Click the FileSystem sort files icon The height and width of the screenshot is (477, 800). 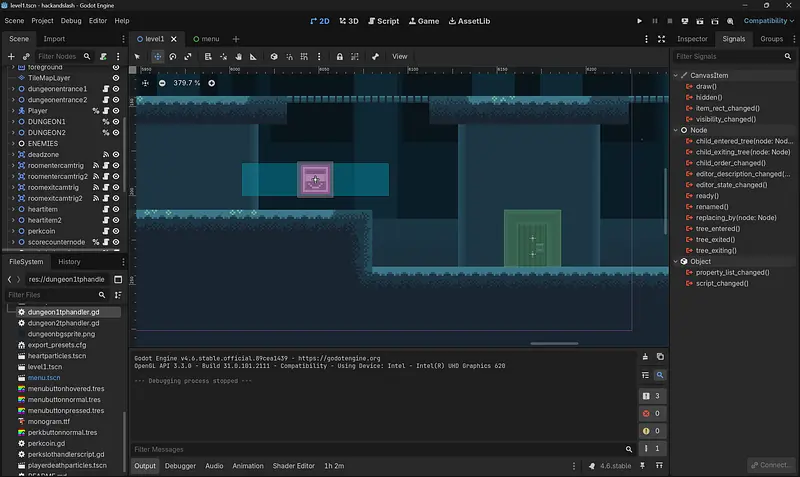117,296
